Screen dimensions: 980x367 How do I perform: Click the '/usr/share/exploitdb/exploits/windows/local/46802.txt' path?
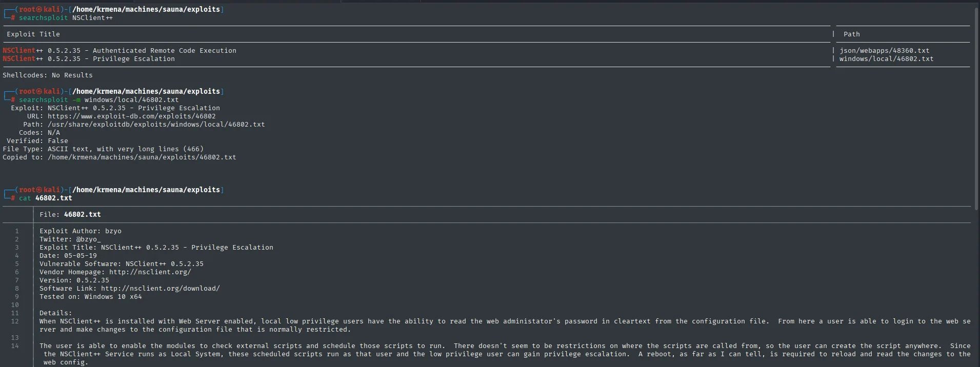(156, 125)
